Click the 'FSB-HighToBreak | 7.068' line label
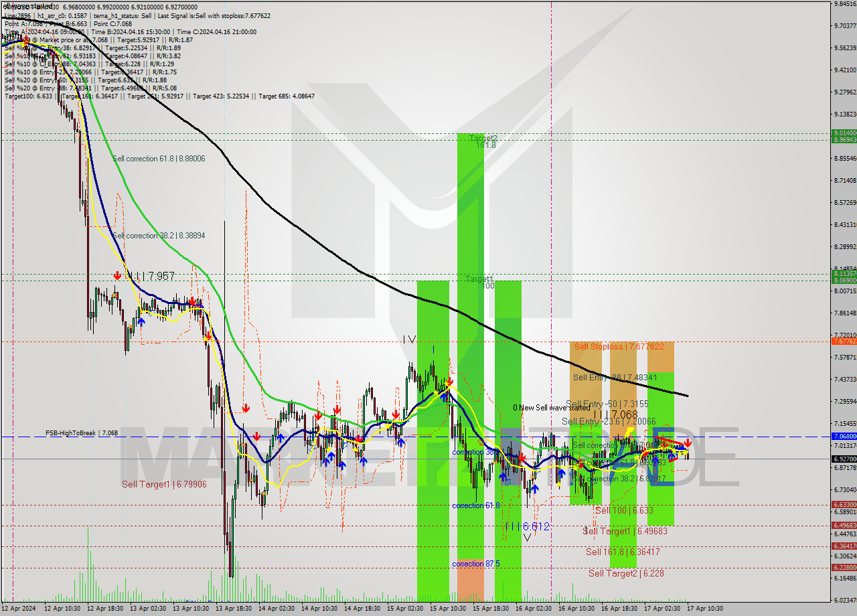The height and width of the screenshot is (616, 857). coord(82,433)
